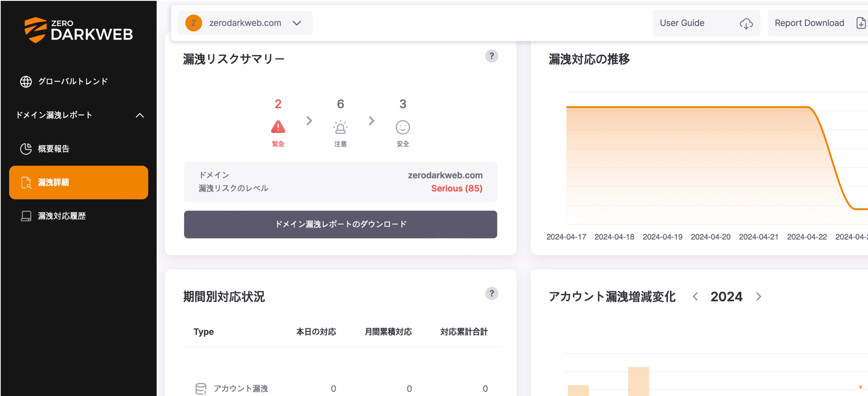
Task: Open the グローバルトレンド menu item
Action: point(73,82)
